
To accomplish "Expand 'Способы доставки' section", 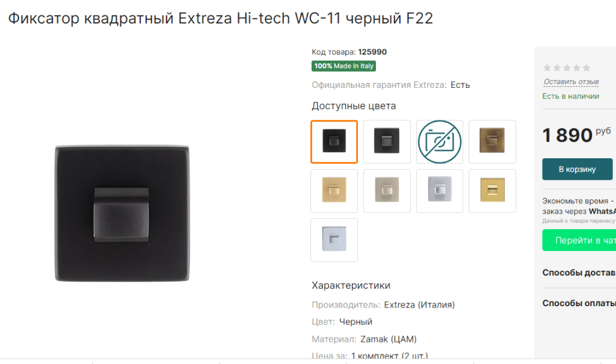I will (579, 273).
